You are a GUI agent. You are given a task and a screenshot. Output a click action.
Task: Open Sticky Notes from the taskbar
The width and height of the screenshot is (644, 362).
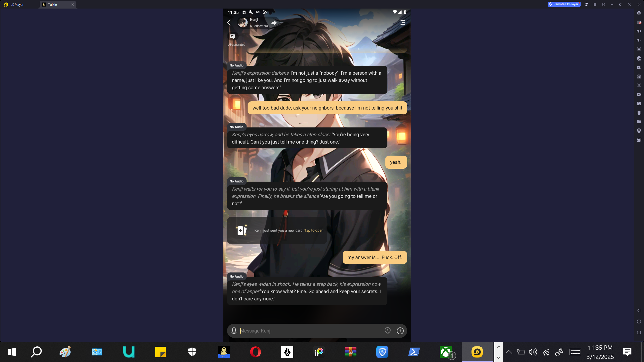point(160,352)
